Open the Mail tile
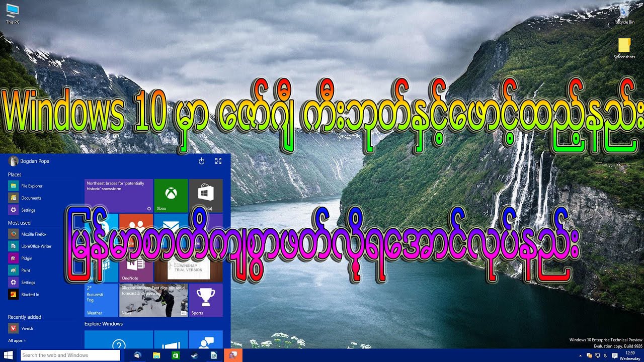Image resolution: width=644 pixels, height=362 pixels. coord(171,230)
